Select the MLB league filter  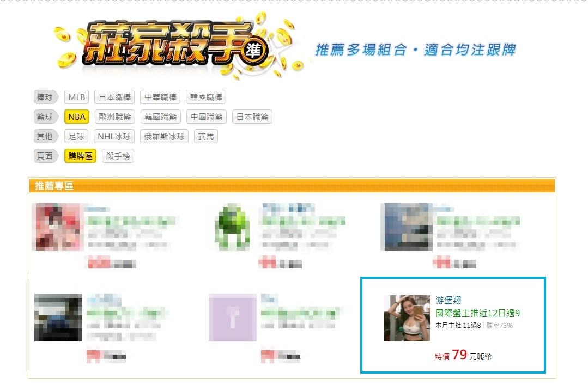coord(76,97)
